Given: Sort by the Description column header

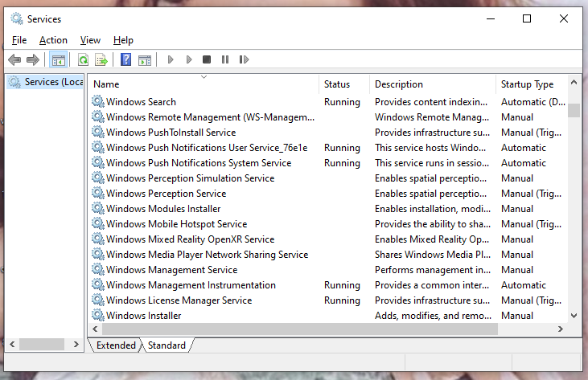Looking at the screenshot, I should pos(433,84).
